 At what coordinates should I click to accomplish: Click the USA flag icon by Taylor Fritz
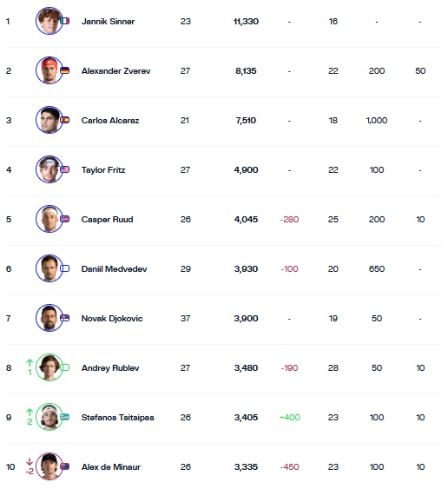point(65,169)
